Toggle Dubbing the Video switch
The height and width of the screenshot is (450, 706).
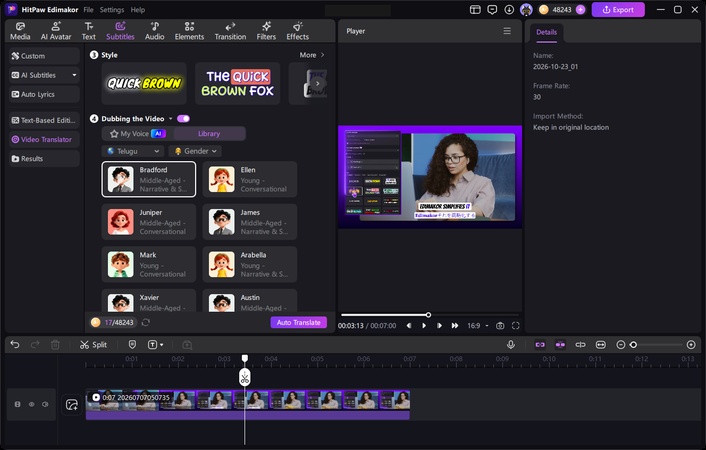[183, 118]
